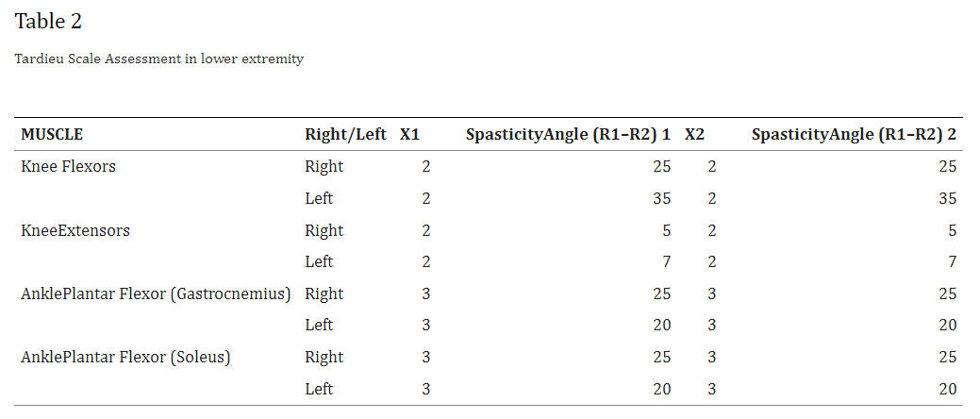This screenshot has height=419, width=980.
Task: Click the MUSCLE column header
Action: (58, 134)
